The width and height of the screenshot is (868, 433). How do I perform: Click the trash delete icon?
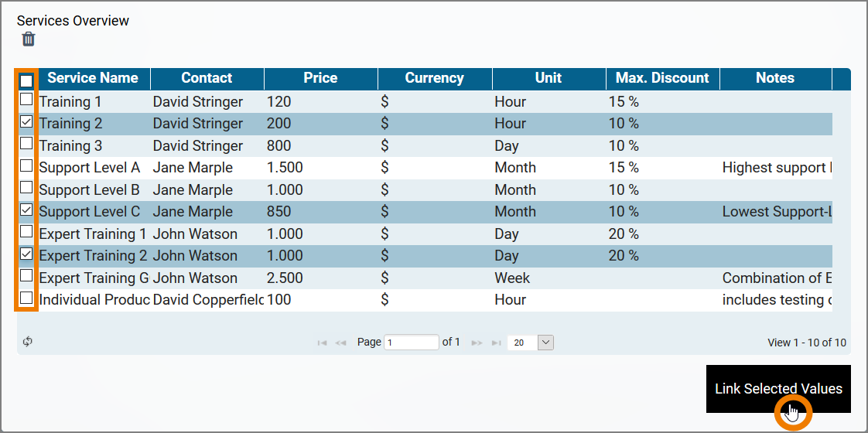pos(29,39)
